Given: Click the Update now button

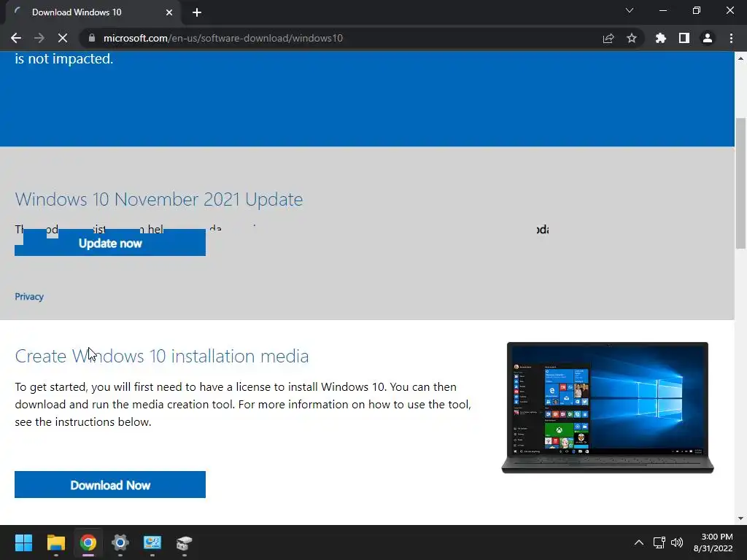Looking at the screenshot, I should click(x=110, y=243).
